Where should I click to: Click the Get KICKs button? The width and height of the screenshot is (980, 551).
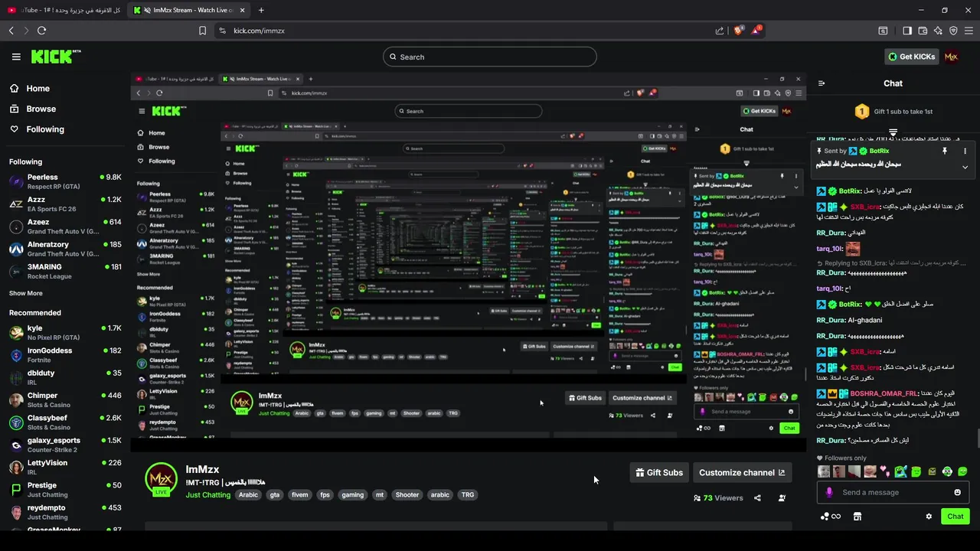coord(911,57)
